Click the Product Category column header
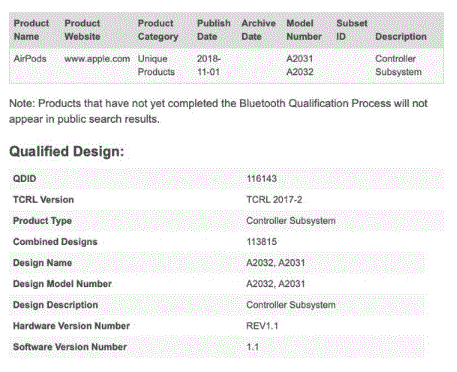 tap(158, 30)
